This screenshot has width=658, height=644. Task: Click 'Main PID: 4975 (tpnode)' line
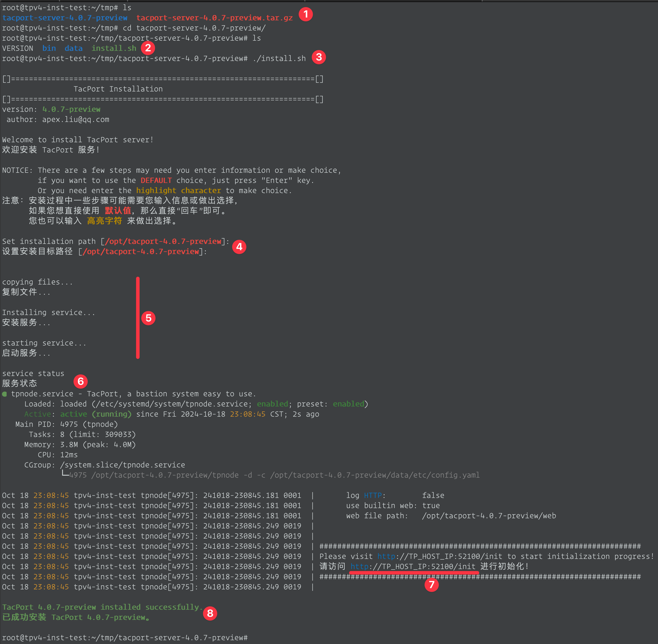pos(67,424)
